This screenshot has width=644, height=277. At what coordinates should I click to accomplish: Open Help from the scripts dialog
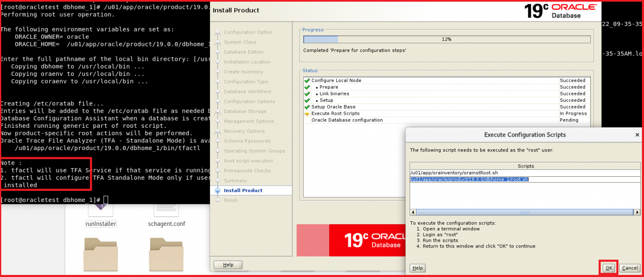tap(418, 268)
